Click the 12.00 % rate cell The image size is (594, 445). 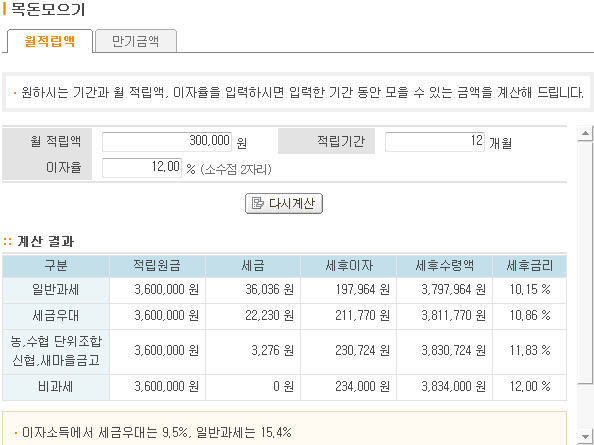pos(530,387)
